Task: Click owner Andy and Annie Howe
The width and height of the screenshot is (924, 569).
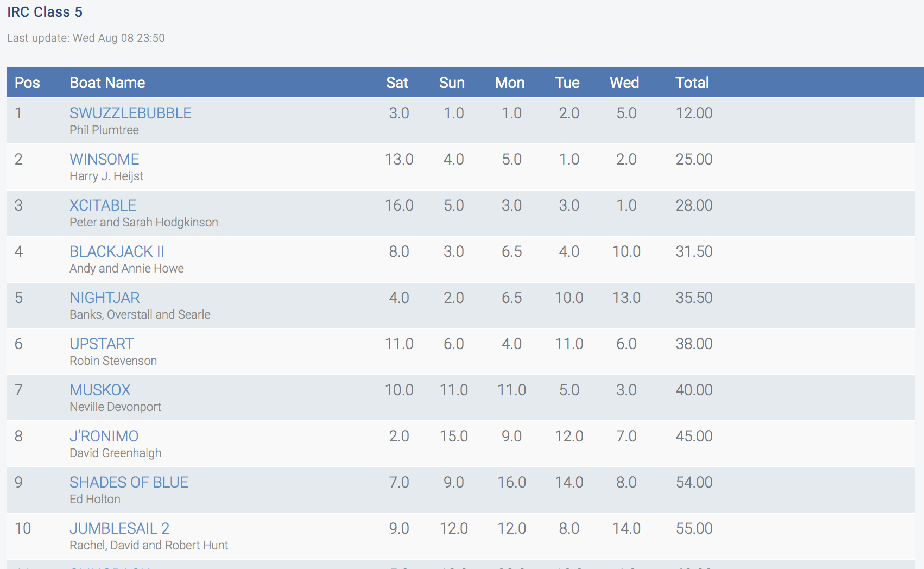Action: click(126, 268)
